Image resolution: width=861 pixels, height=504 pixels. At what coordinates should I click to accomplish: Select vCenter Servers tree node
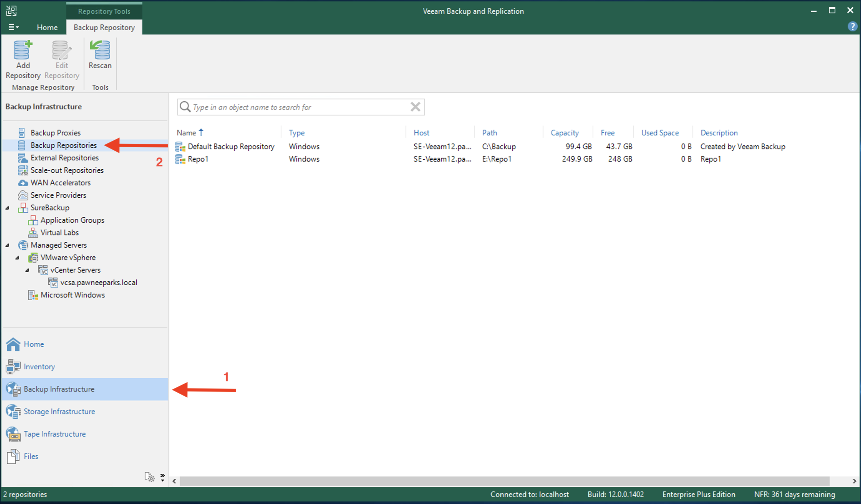pos(75,270)
